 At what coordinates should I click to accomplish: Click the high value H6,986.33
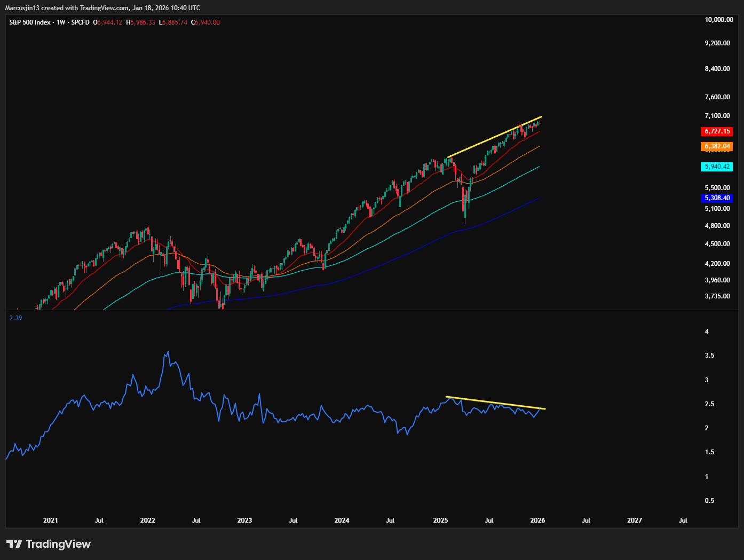pyautogui.click(x=141, y=22)
